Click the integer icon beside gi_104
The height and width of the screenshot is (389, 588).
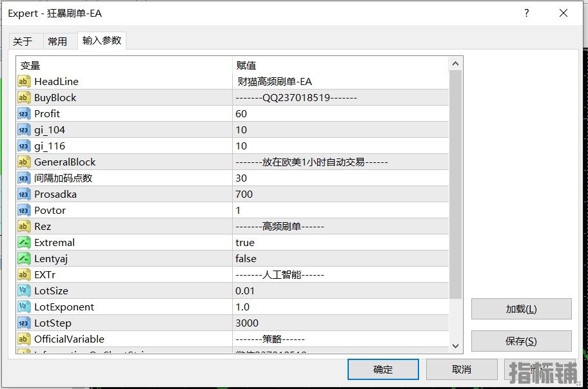(x=24, y=129)
